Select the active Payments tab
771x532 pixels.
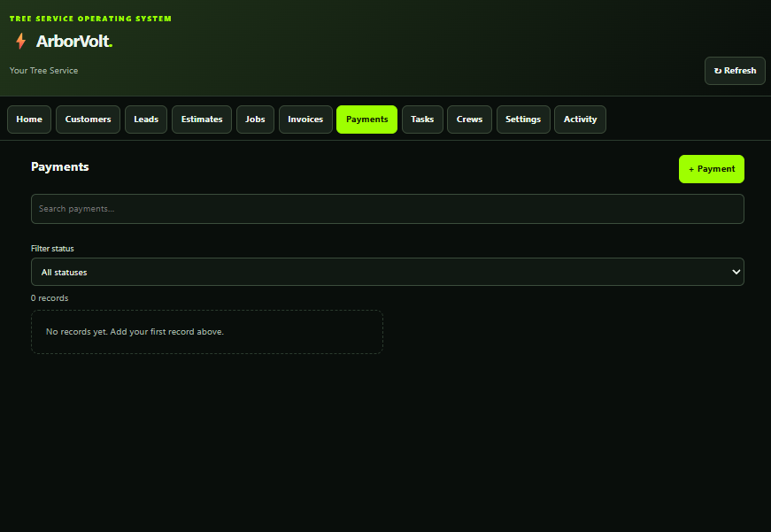tap(366, 120)
